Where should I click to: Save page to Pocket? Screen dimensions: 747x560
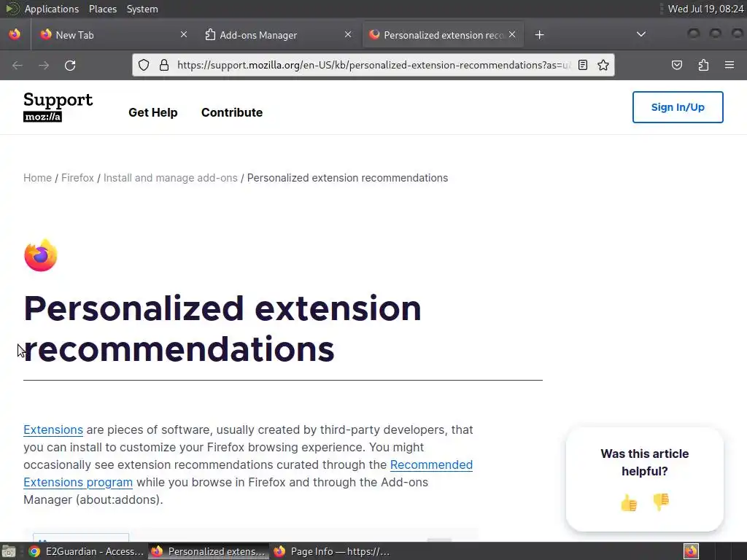(x=677, y=65)
